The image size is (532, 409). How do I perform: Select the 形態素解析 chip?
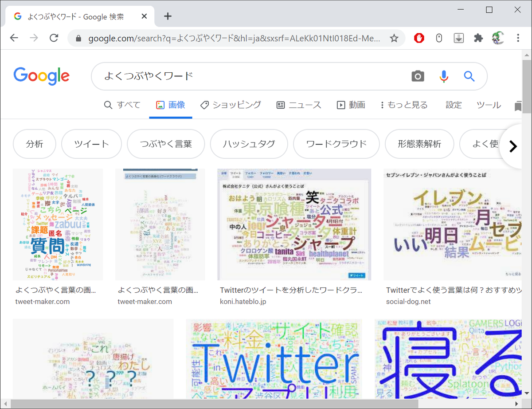[419, 144]
